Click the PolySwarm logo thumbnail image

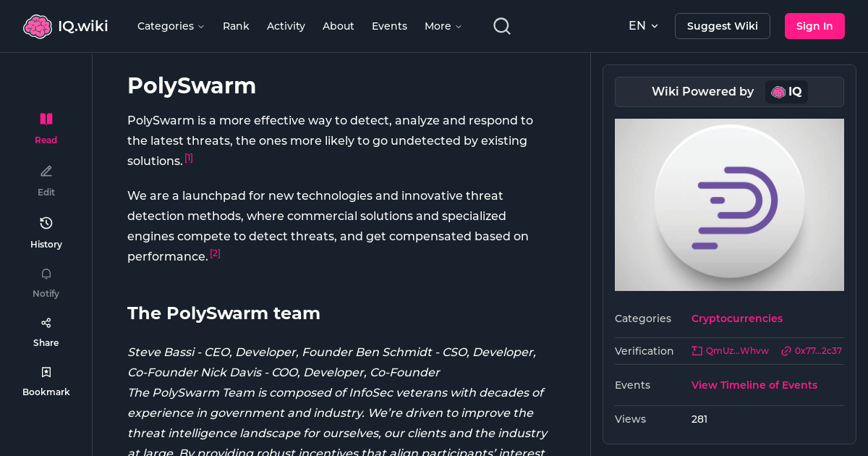coord(729,205)
